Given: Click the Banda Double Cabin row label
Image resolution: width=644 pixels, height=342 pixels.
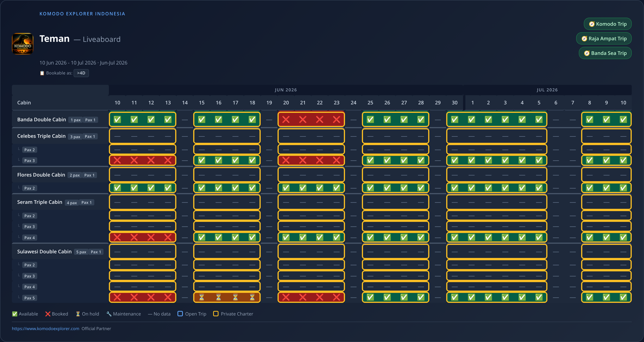Looking at the screenshot, I should [42, 120].
